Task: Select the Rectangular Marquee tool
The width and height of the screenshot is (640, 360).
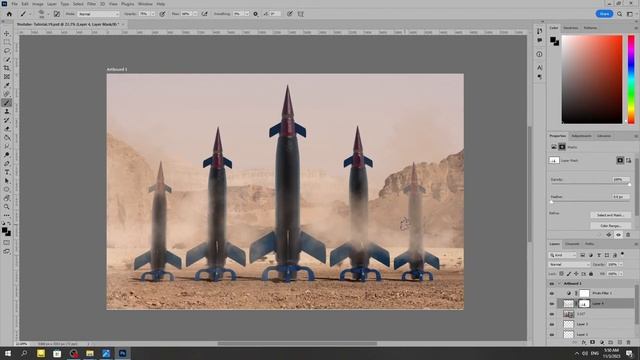Action: (7, 42)
